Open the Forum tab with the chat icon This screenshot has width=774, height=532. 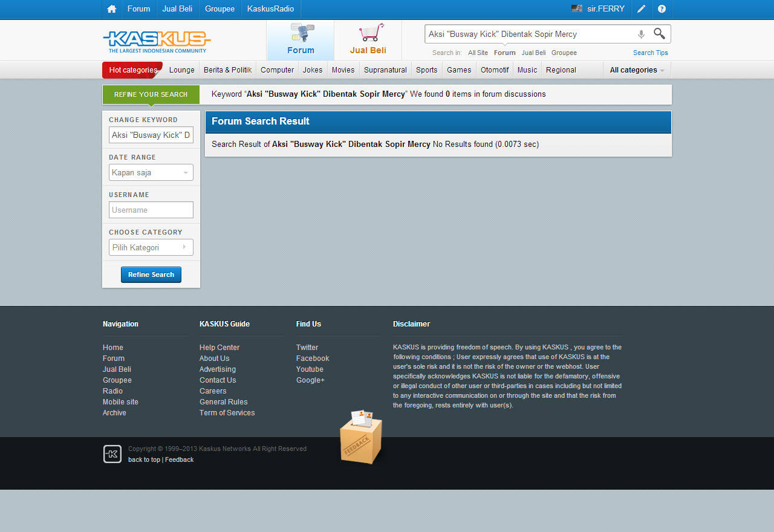[x=301, y=41]
